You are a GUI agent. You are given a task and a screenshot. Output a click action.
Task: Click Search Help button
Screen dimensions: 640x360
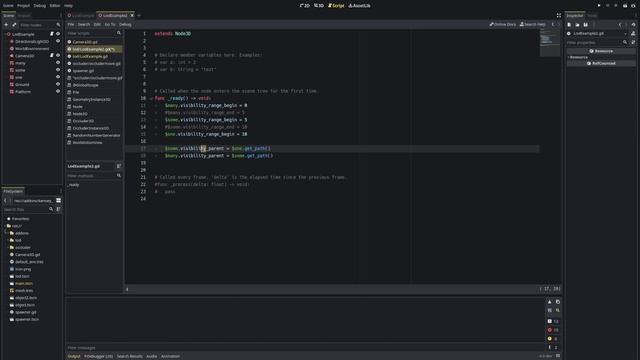click(533, 24)
